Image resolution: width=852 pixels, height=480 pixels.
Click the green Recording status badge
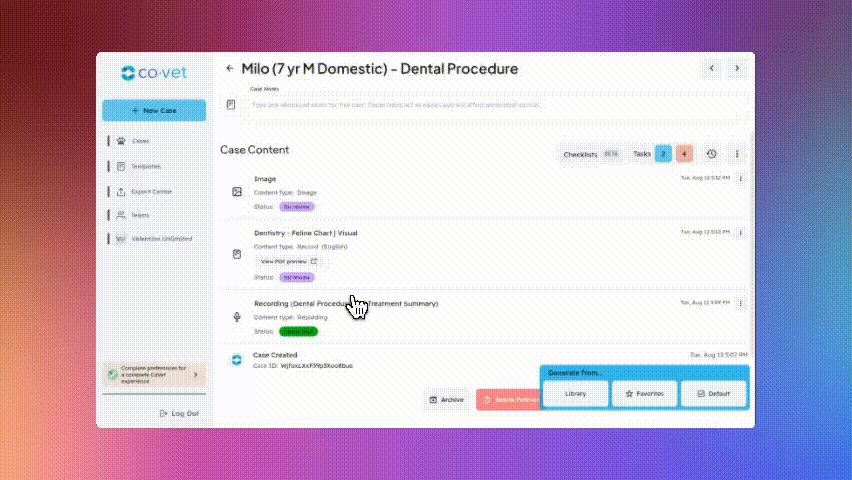coord(298,332)
